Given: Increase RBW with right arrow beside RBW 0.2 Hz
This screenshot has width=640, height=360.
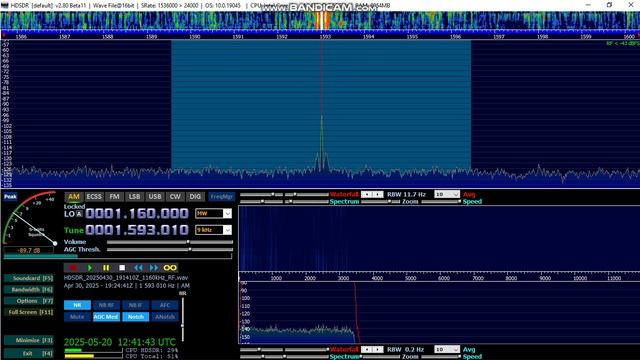Looking at the screenshot, I should click(x=378, y=349).
